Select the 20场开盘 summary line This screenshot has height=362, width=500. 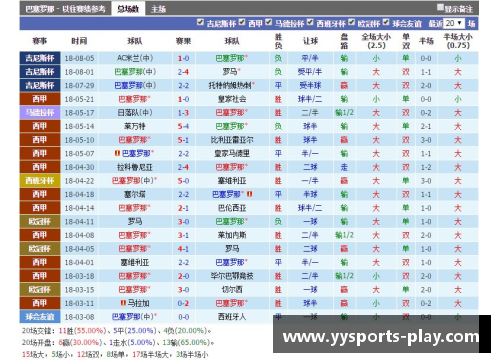pos(118,342)
